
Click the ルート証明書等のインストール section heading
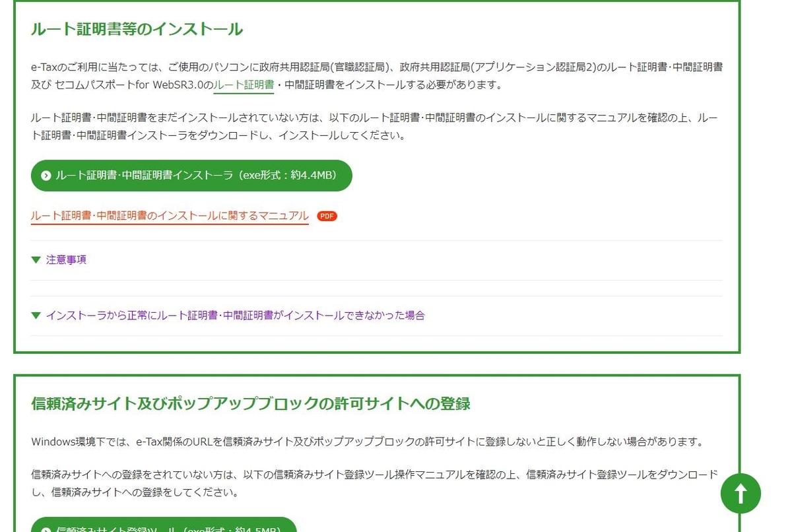[x=136, y=29]
